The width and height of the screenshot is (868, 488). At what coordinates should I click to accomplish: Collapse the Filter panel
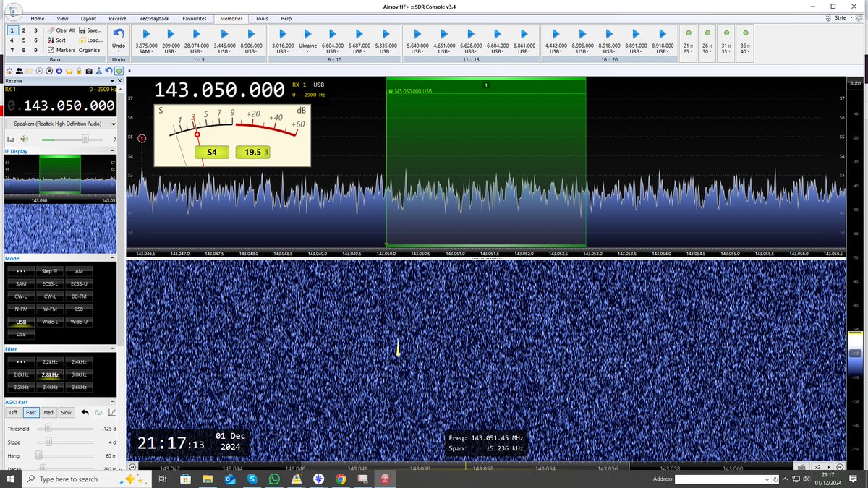[112, 349]
